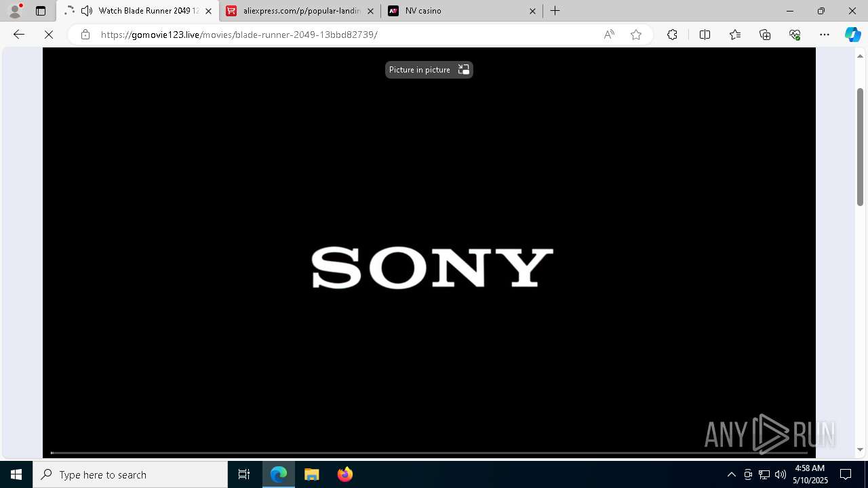868x488 pixels.
Task: Seek on the video progress bar
Action: click(429, 453)
